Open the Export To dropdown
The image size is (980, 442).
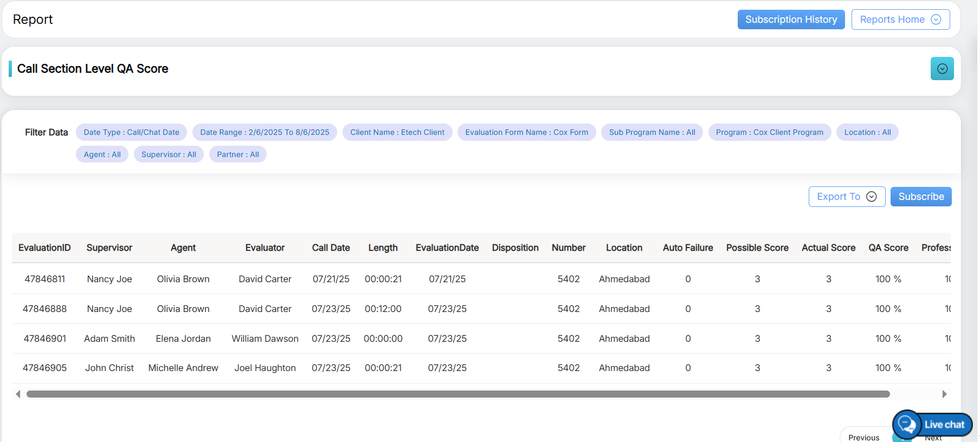pos(847,197)
